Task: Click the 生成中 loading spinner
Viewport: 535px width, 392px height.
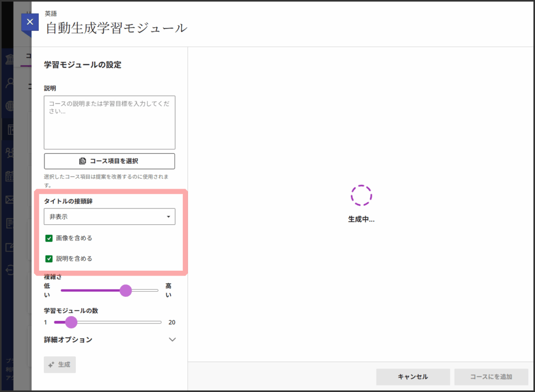Action: tap(361, 195)
